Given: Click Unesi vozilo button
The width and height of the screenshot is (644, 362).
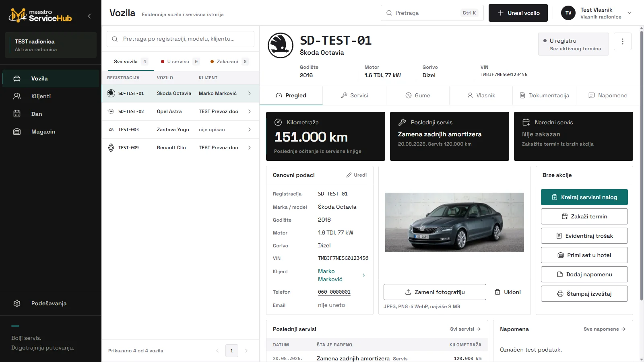Looking at the screenshot, I should (518, 13).
